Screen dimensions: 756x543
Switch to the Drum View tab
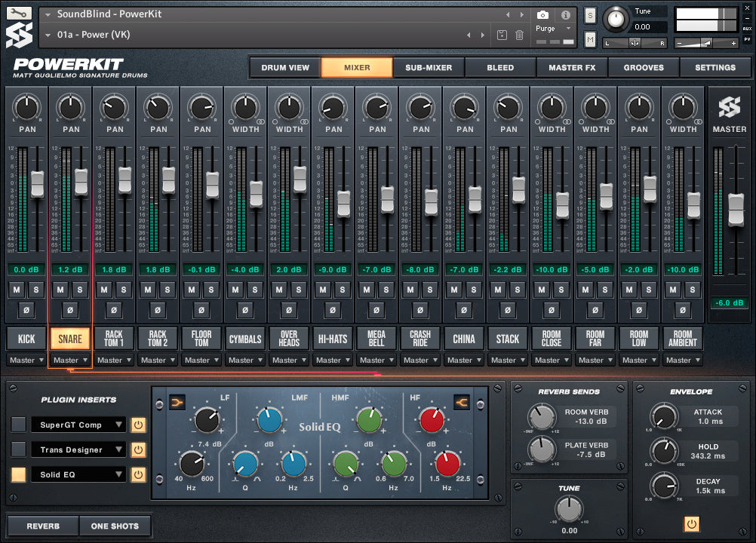(285, 67)
